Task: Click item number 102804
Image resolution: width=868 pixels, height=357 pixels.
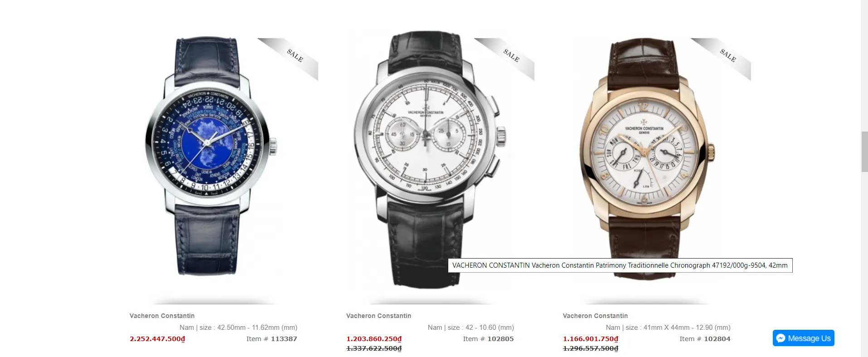Action: tap(717, 339)
